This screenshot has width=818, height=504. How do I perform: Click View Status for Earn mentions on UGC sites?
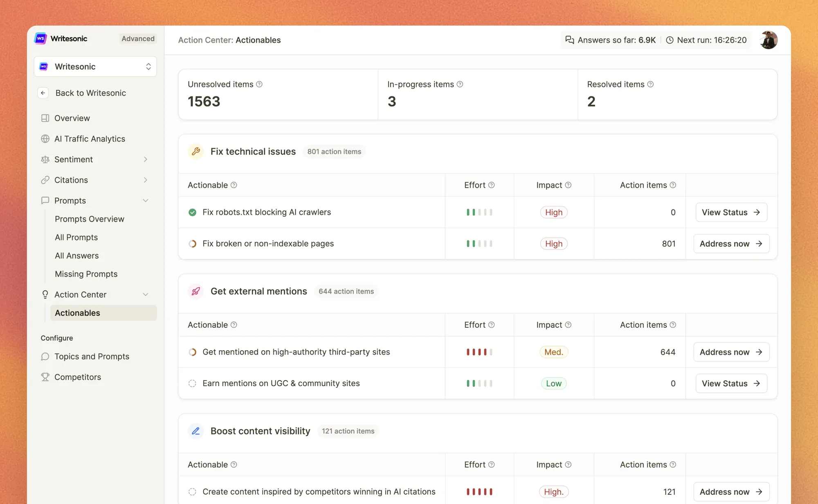731,383
